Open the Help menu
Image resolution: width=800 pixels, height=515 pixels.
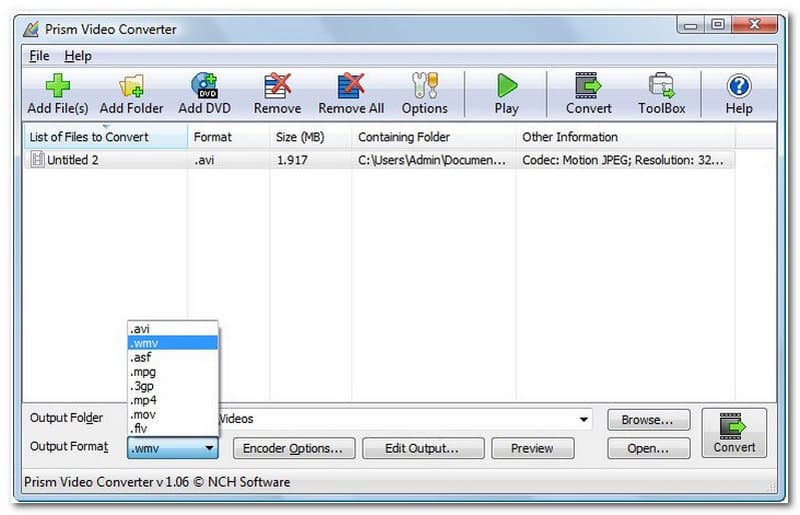tap(78, 56)
